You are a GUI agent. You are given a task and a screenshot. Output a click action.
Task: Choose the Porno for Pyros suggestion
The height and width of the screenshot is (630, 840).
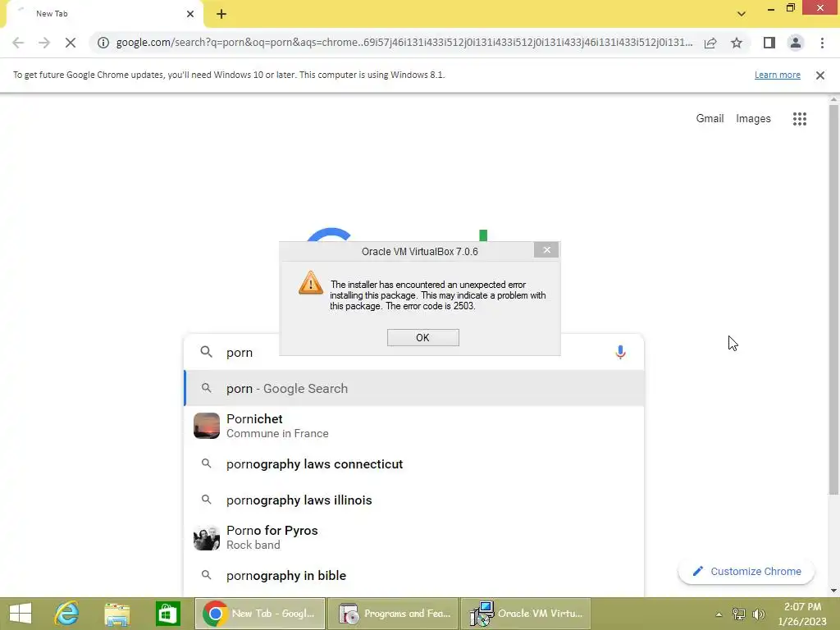click(413, 537)
